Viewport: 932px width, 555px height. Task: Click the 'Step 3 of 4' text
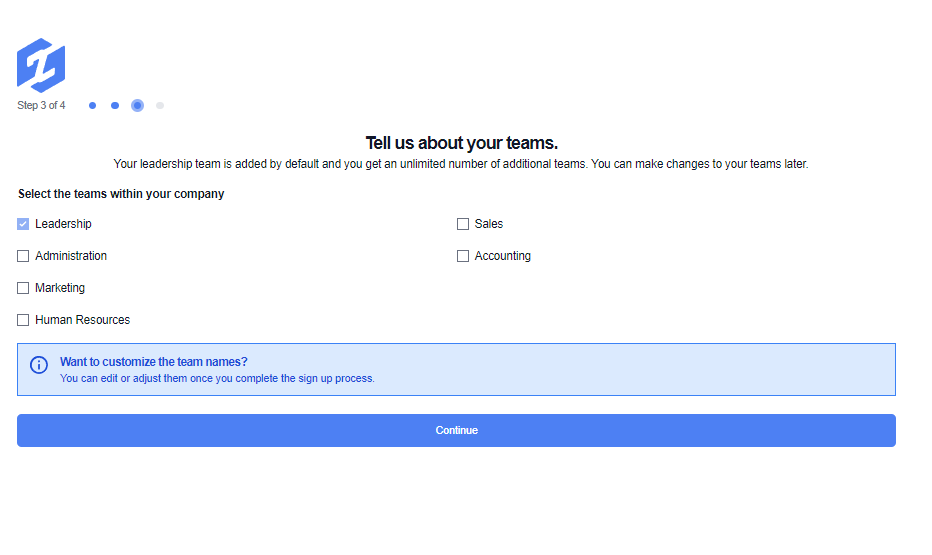pyautogui.click(x=41, y=106)
